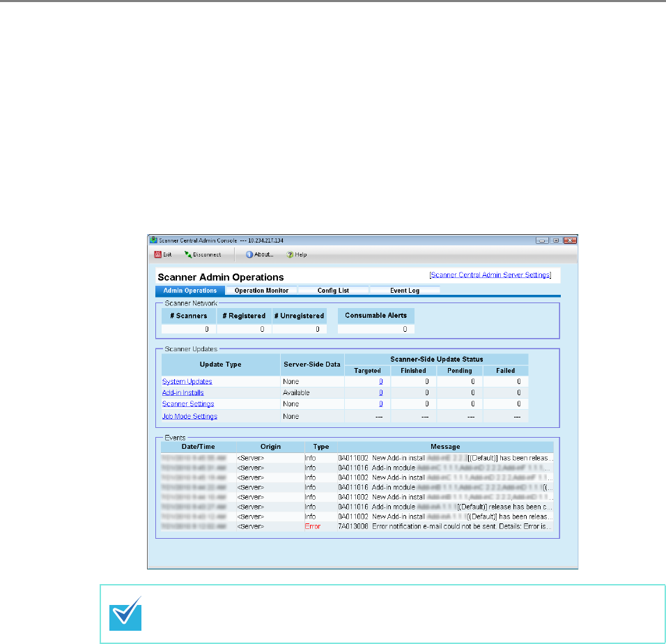
Task: Switch to the Operation Monitor tab
Action: [261, 290]
